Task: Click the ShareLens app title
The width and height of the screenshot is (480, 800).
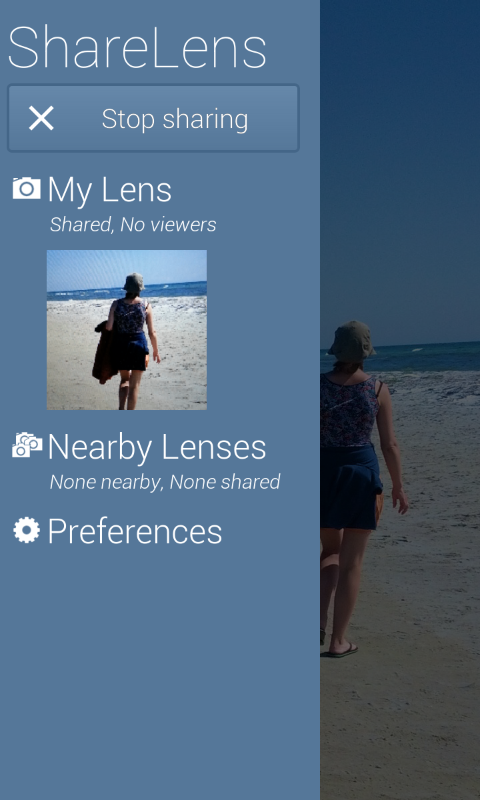Action: 137,46
